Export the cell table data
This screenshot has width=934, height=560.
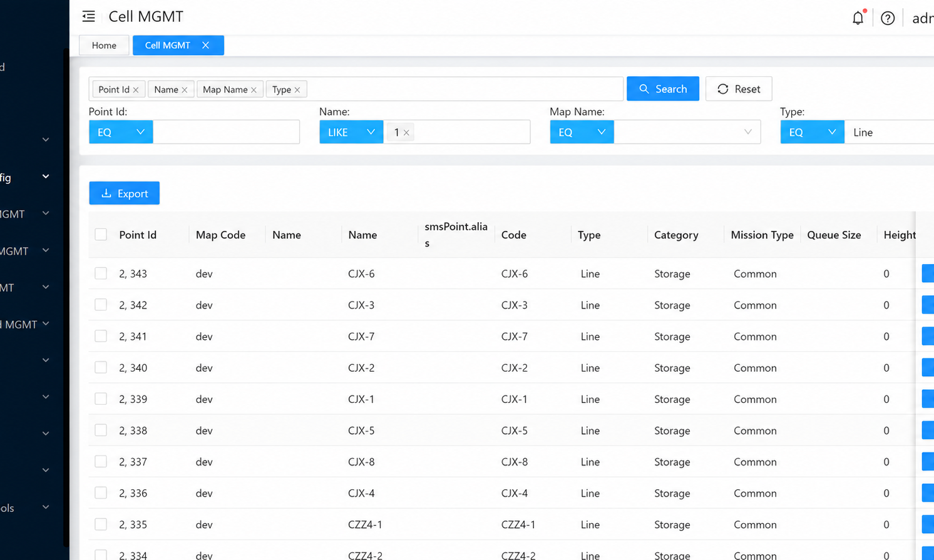[x=124, y=193]
